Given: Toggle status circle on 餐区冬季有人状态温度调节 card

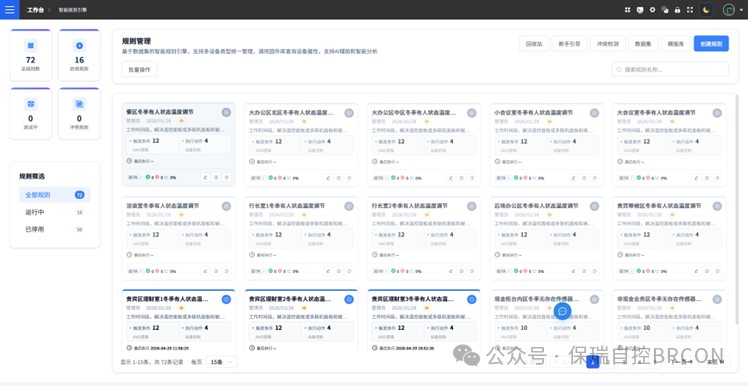Looking at the screenshot, I should click(226, 112).
